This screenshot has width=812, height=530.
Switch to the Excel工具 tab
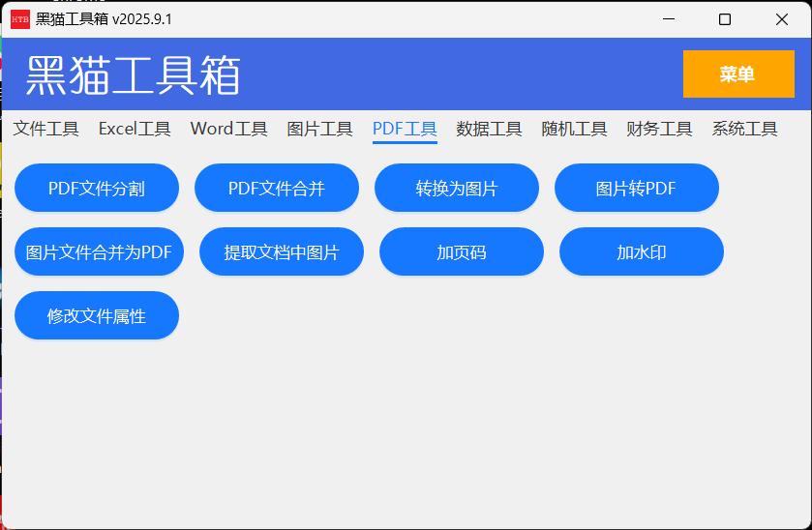tap(135, 129)
